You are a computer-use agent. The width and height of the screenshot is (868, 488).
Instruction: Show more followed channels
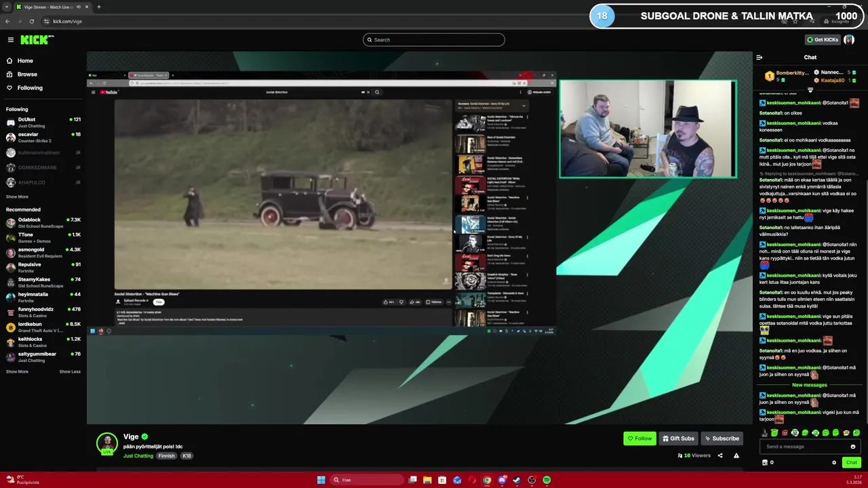[x=17, y=197]
